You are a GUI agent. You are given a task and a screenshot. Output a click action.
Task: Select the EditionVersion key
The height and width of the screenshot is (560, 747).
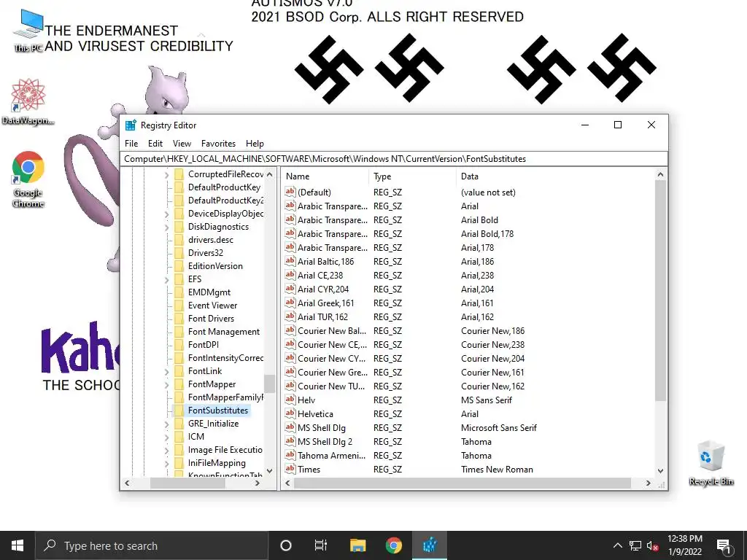click(x=215, y=266)
